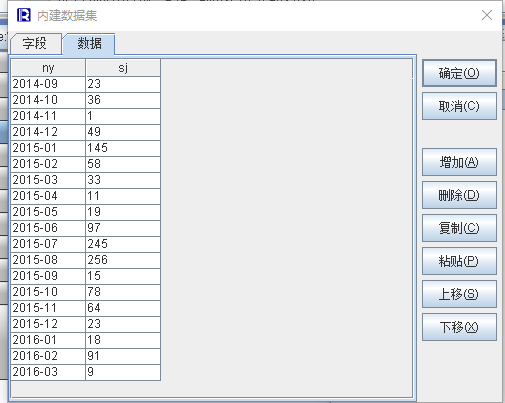Click the 增加(A) button

tap(459, 162)
